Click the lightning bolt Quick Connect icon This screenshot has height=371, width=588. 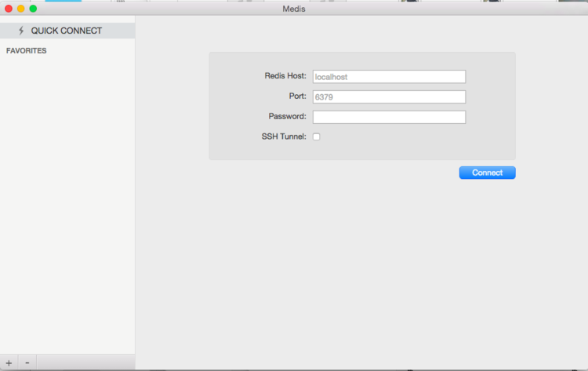tap(21, 31)
